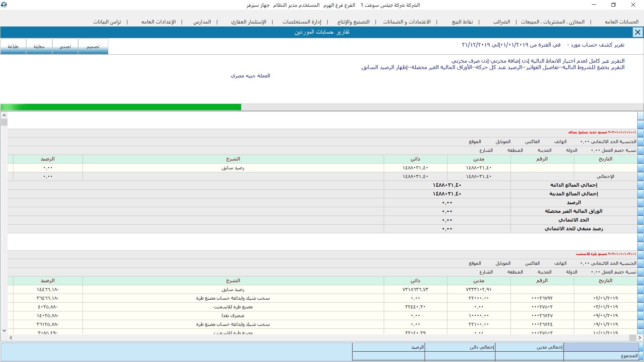Open الإستثمار العقاري menu
The width and height of the screenshot is (644, 362).
pos(249,22)
